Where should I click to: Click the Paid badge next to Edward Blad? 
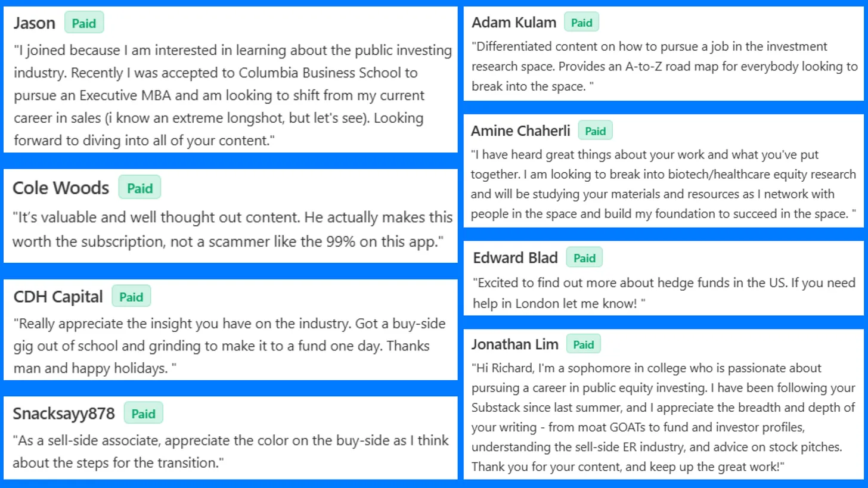pos(584,258)
